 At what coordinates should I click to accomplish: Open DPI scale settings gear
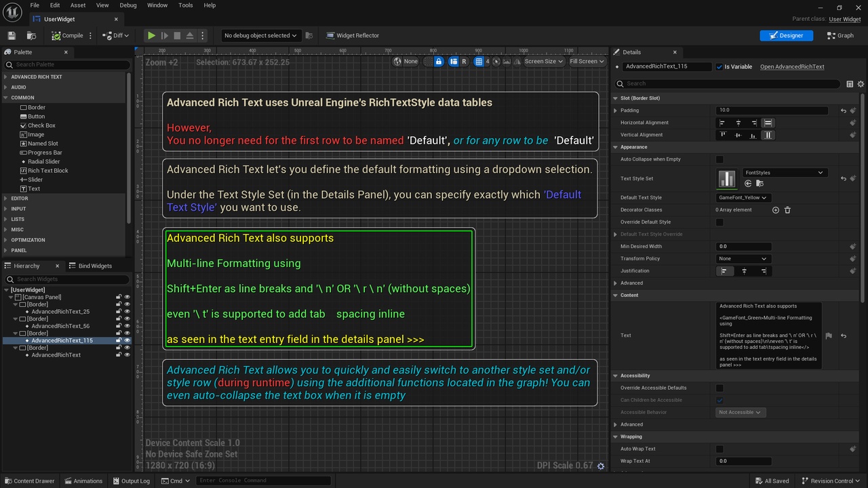click(x=600, y=466)
